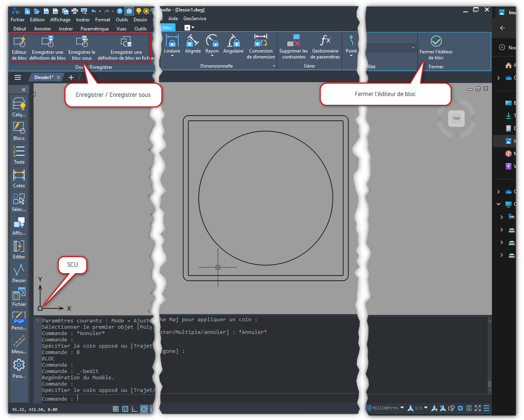Open the Calques panel in sidebar
This screenshot has width=524, height=420.
pyautogui.click(x=19, y=107)
